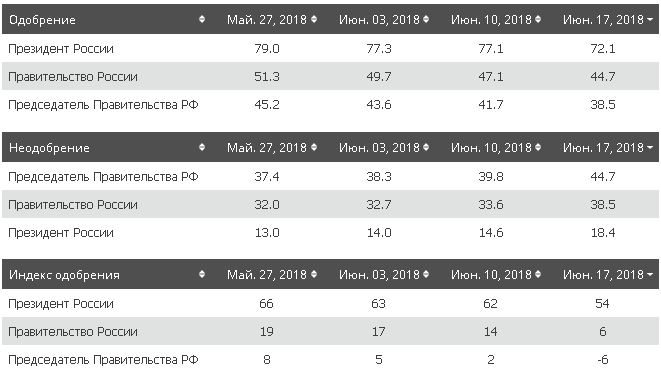The width and height of the screenshot is (661, 373).
Task: Click sort icon beside Индекс одобрения header
Action: coord(202,274)
